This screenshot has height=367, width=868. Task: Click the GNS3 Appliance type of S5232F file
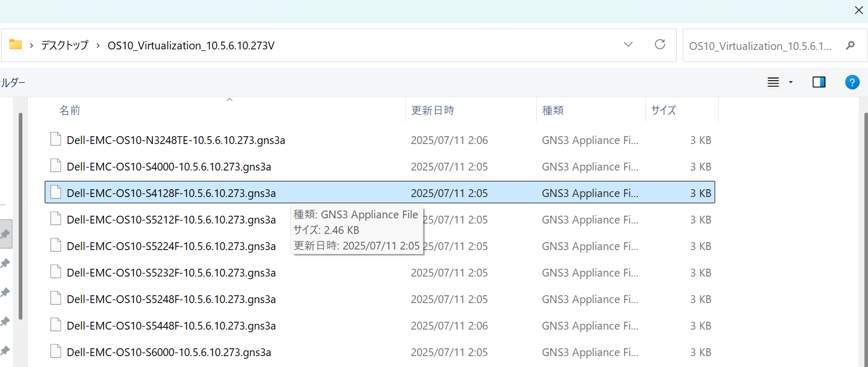coord(590,273)
